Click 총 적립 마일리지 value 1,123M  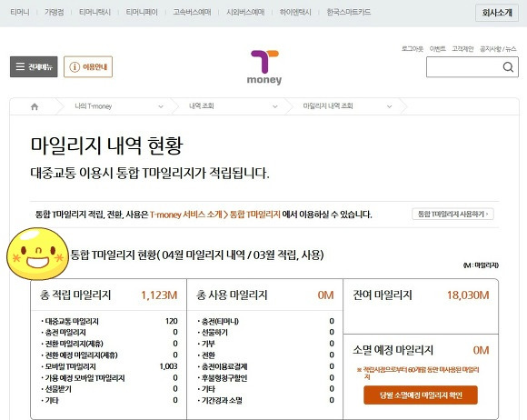point(159,295)
